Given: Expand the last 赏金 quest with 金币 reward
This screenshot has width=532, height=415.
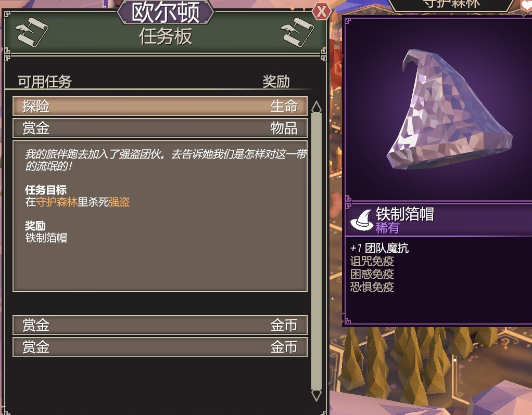Looking at the screenshot, I should tap(160, 347).
